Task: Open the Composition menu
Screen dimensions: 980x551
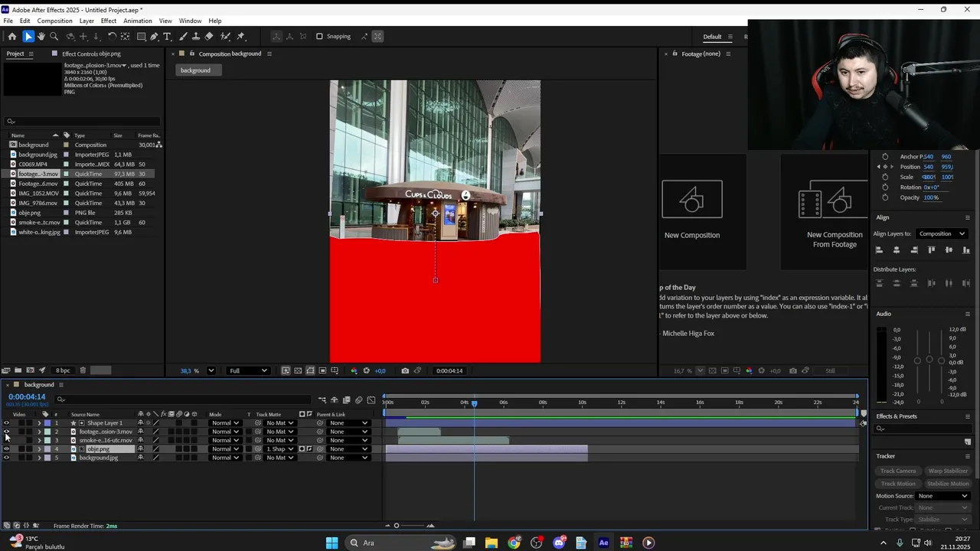Action: coord(55,21)
